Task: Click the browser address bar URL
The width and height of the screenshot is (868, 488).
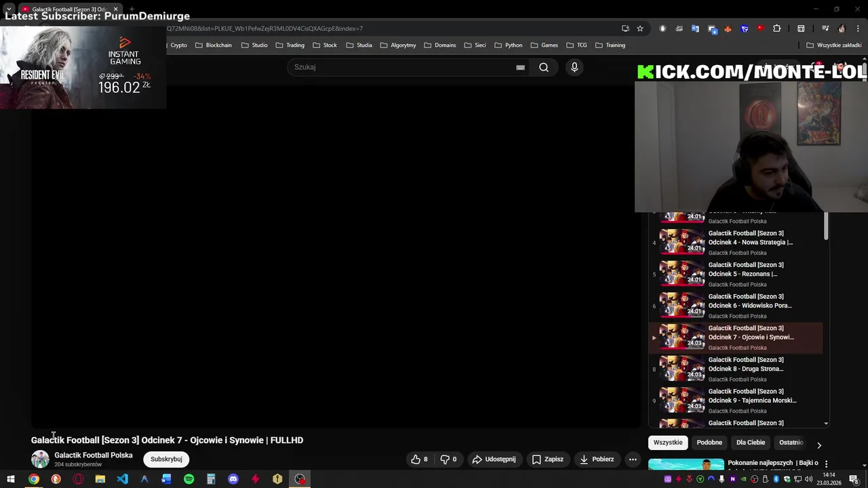Action: (x=264, y=28)
